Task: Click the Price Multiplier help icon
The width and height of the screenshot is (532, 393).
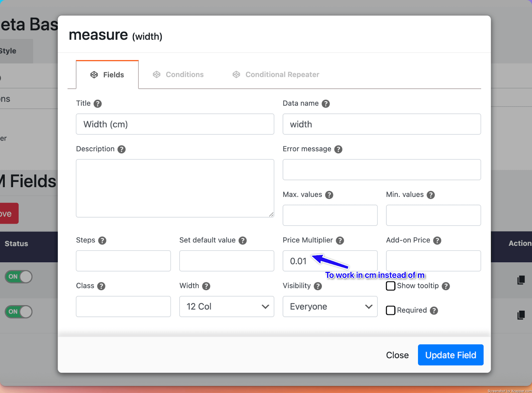Action: tap(340, 240)
